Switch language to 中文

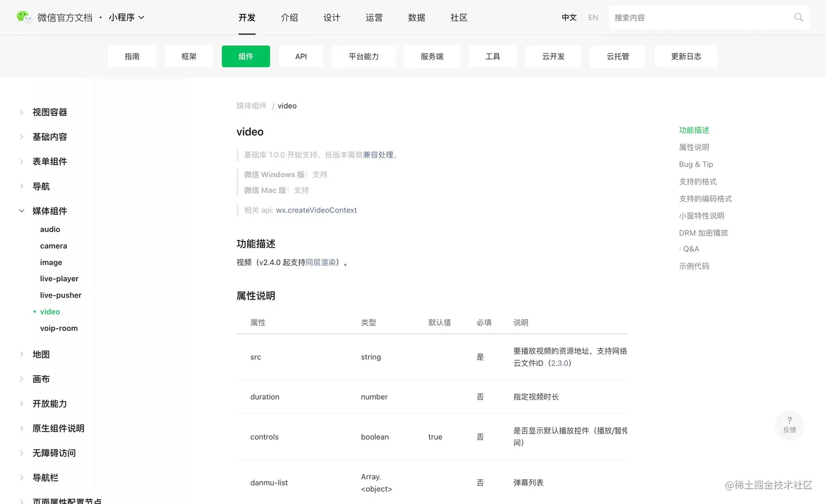[x=569, y=17]
